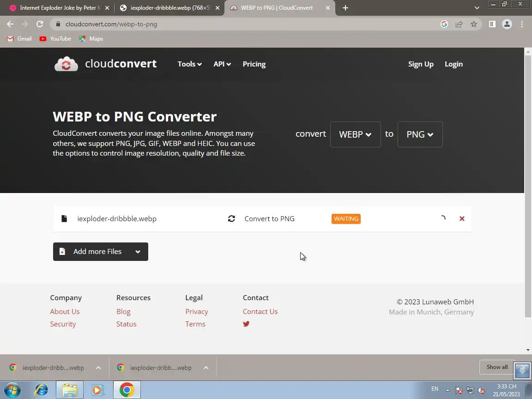Launch Internet Explorer from taskbar
This screenshot has height=399, width=532.
[42, 390]
